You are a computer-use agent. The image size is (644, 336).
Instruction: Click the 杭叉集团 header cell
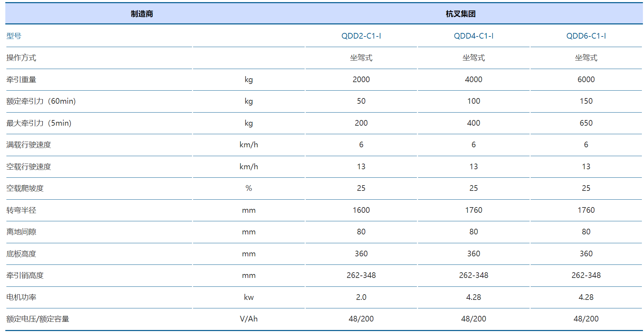click(461, 14)
